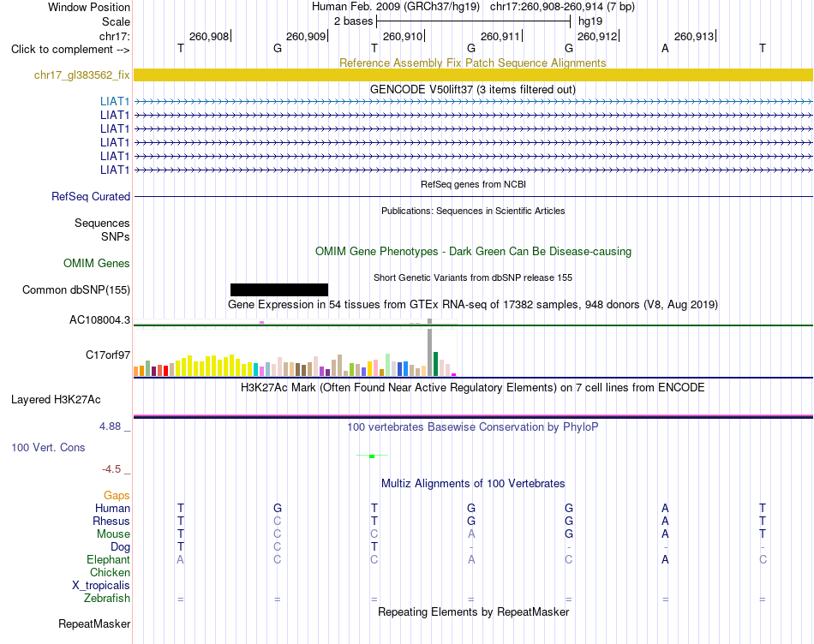Click the 260,908 position label

209,36
